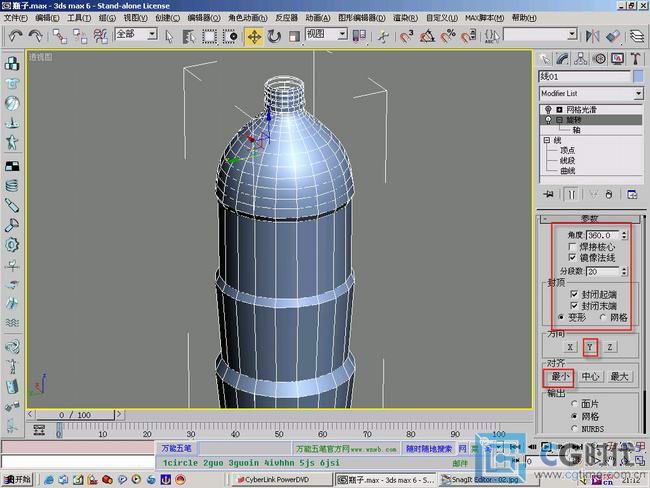The width and height of the screenshot is (650, 488).
Task: Open the named selection sets dropdown
Action: point(572,34)
